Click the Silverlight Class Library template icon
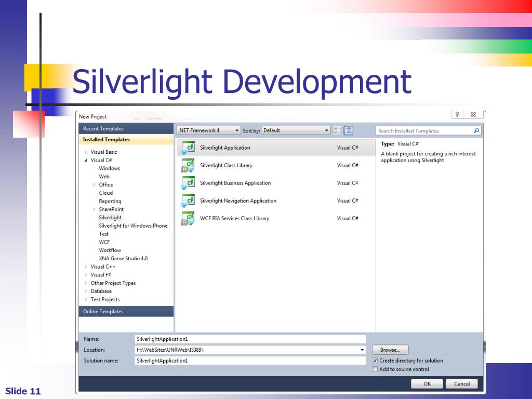The width and height of the screenshot is (532, 399). pyautogui.click(x=188, y=165)
